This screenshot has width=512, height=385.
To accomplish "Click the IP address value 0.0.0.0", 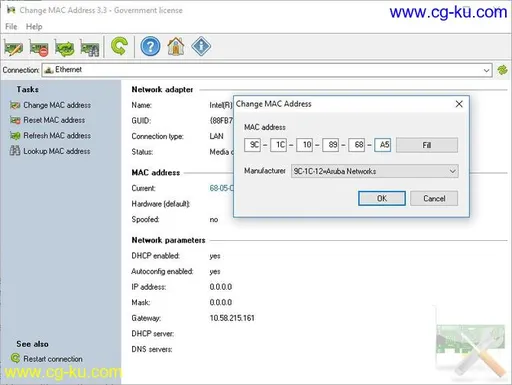I will point(221,287).
